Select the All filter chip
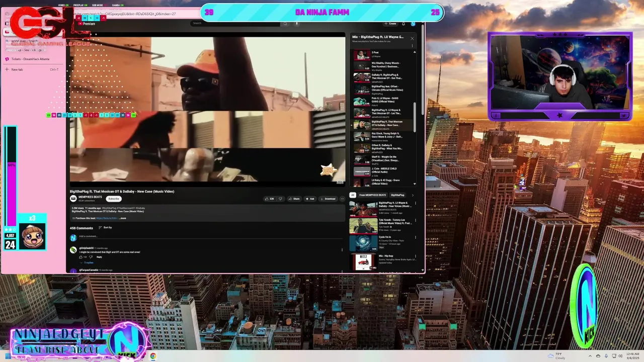 353,195
